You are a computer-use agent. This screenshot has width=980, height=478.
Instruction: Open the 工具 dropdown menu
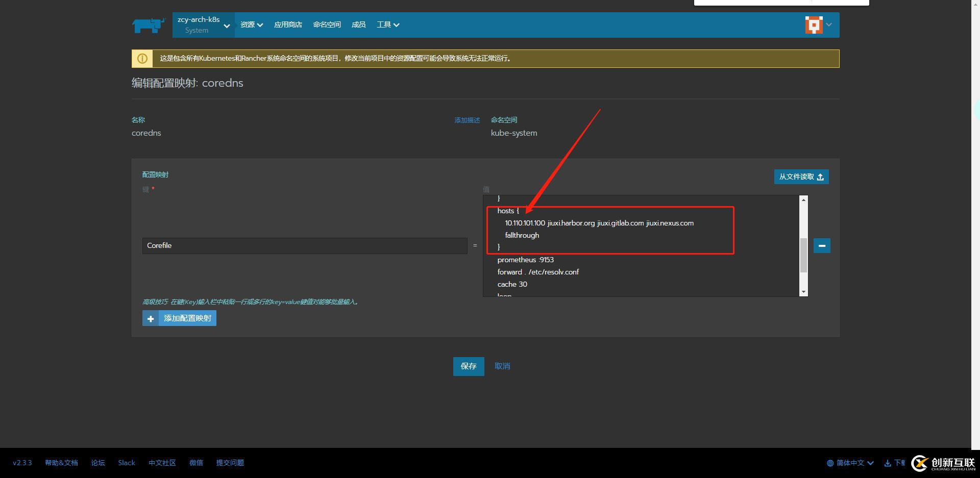387,25
